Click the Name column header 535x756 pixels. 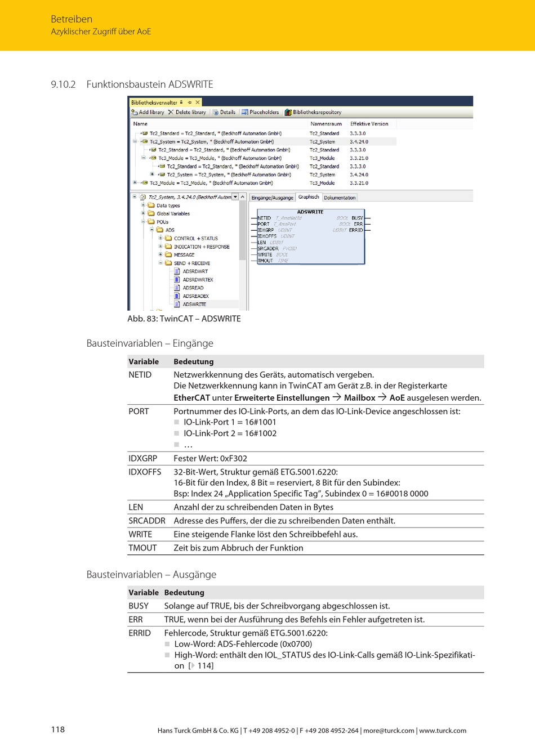coord(140,124)
